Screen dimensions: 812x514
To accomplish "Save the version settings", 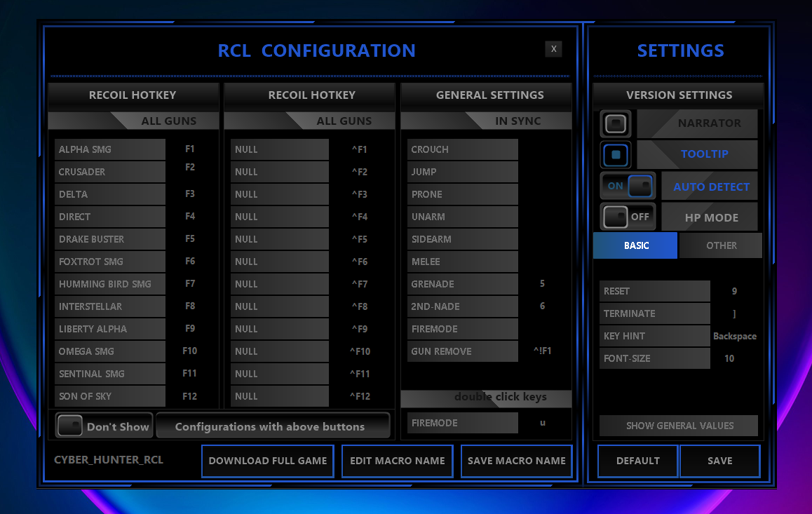I will [x=719, y=461].
